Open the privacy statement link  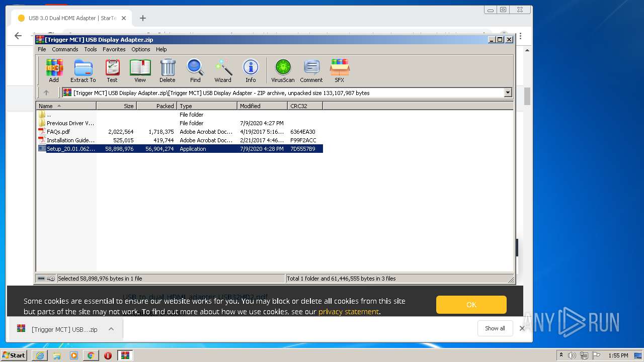(x=348, y=312)
